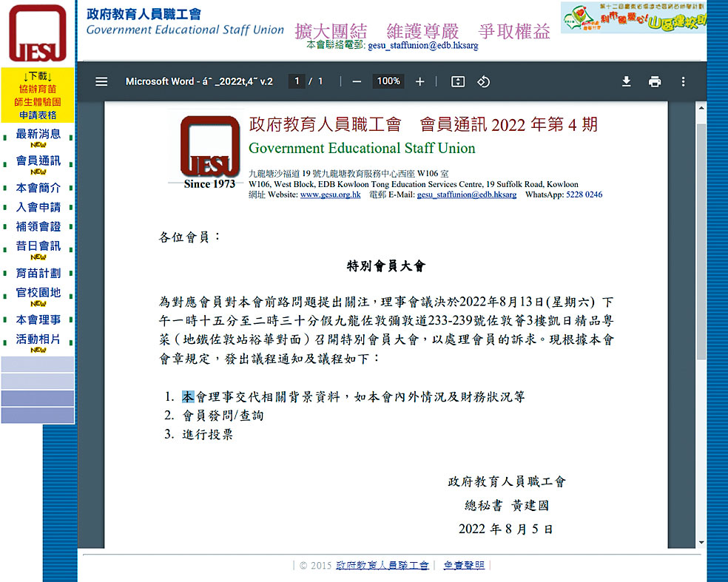This screenshot has height=582, width=728.
Task: Click PDF scrollbar down arrow
Action: [x=701, y=542]
